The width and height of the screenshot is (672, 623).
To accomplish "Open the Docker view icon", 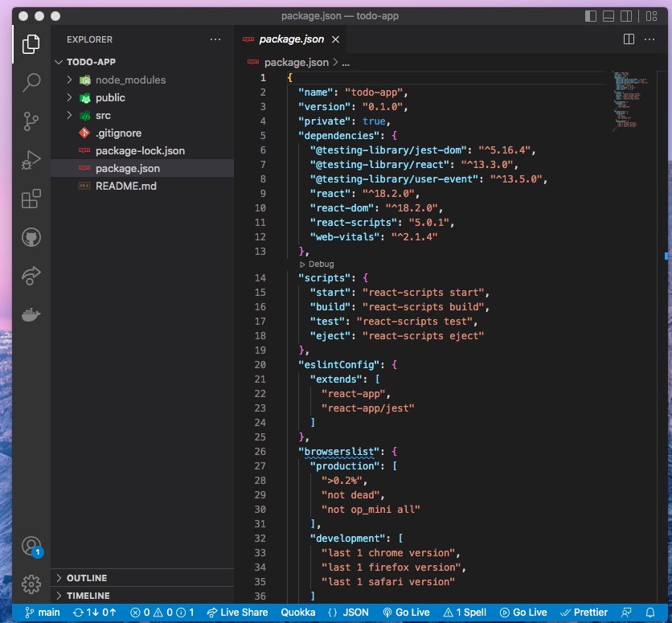I will 31,315.
